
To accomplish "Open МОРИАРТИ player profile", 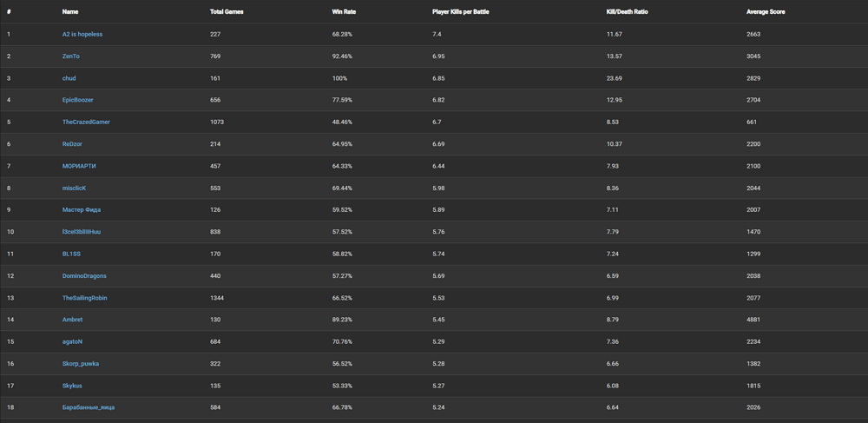I will tap(79, 166).
